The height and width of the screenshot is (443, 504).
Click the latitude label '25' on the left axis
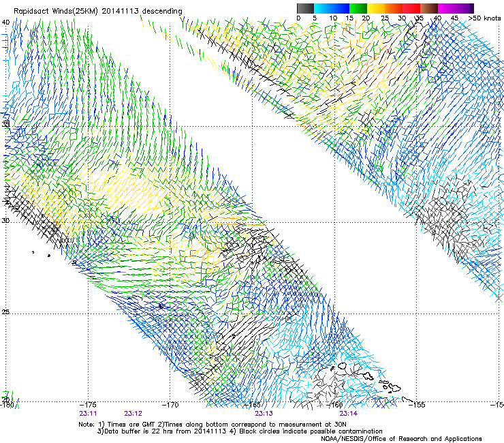(5, 311)
